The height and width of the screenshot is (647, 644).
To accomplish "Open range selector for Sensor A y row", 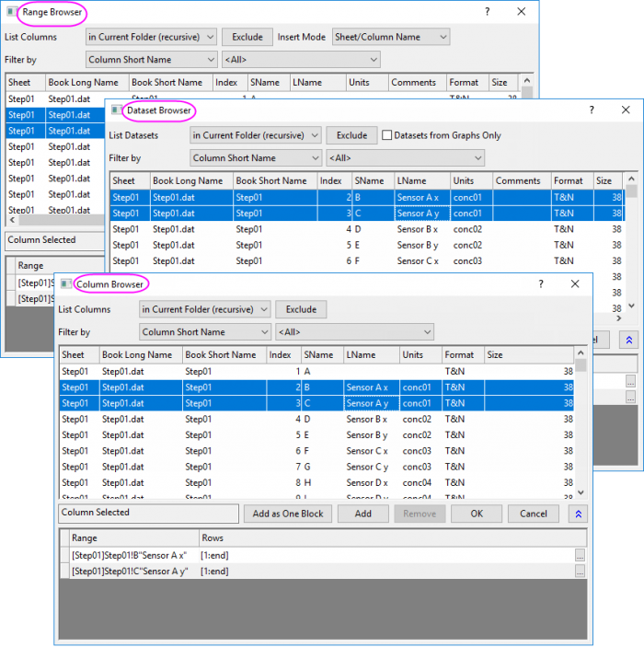I will tap(580, 572).
